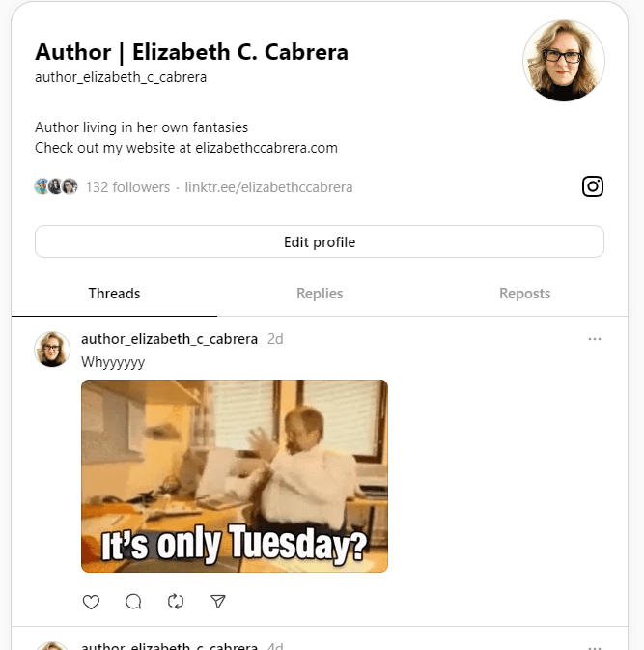View the 132 followers list
Viewport: 644px width, 650px height.
pos(127,187)
